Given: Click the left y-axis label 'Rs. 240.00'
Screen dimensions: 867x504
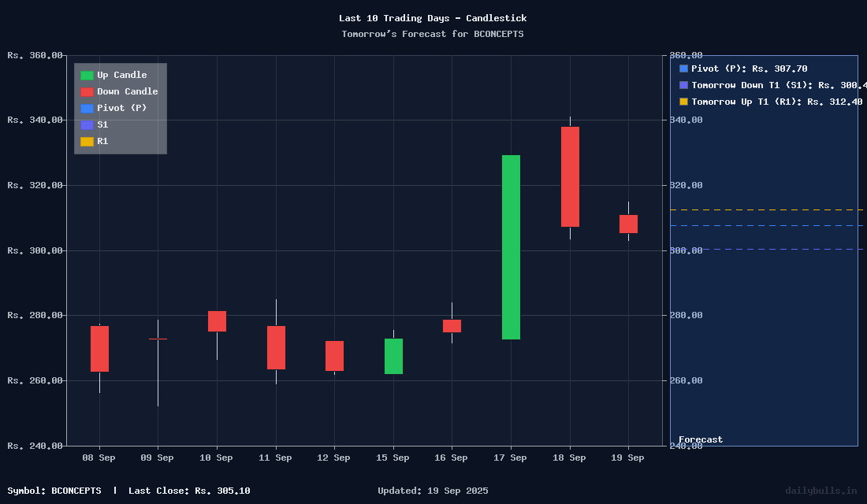Looking at the screenshot, I should (35, 446).
